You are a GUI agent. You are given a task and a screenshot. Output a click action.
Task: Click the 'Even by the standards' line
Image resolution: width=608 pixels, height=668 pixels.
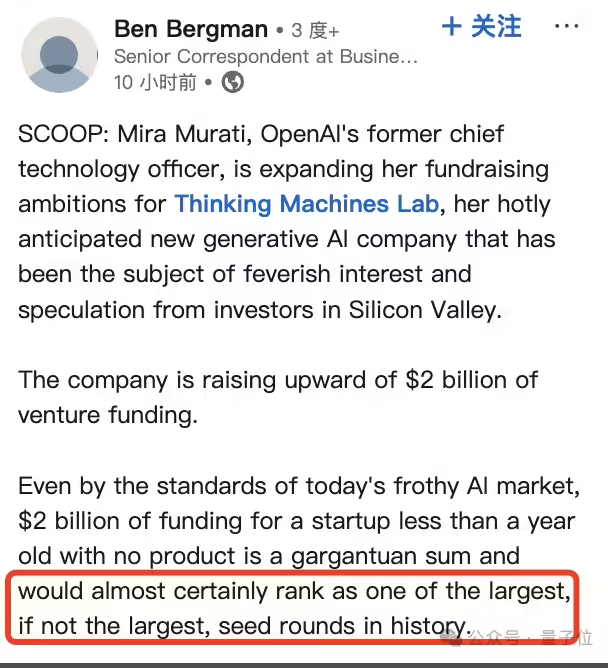pos(299,486)
